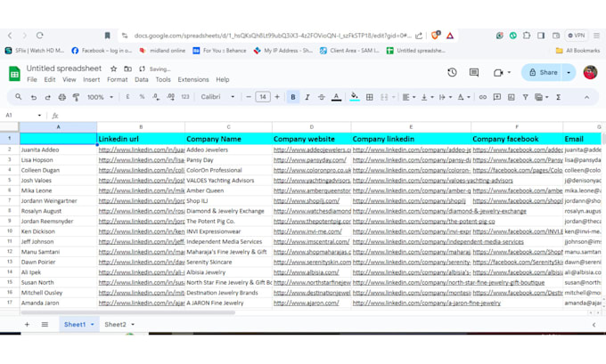Reload the page with browser refresh icon
606x364 pixels.
[x=39, y=36]
